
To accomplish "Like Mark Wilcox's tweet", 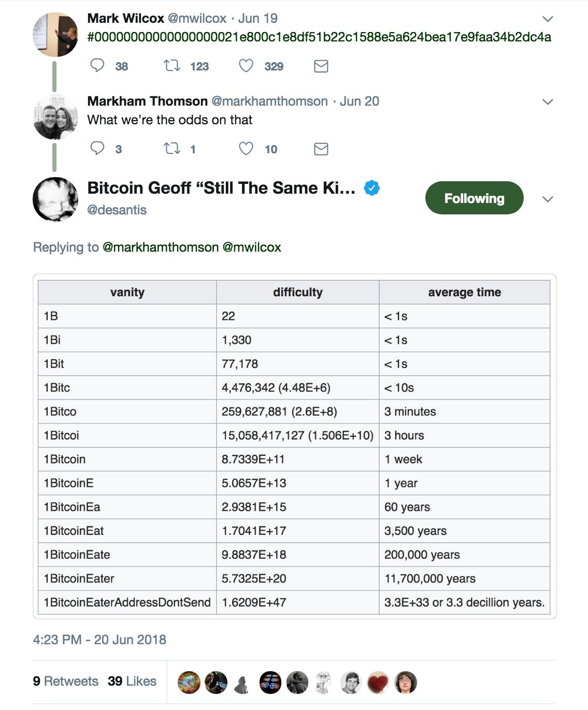I will pyautogui.click(x=246, y=66).
